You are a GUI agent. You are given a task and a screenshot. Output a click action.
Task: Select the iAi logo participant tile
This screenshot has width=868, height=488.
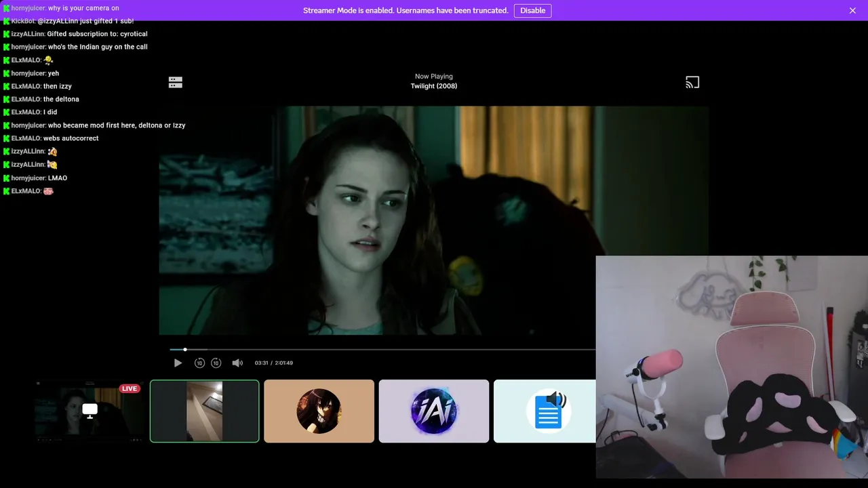[x=434, y=411]
